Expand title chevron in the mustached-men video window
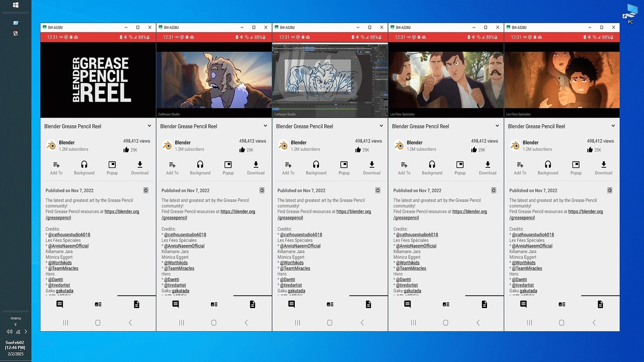 coord(497,126)
